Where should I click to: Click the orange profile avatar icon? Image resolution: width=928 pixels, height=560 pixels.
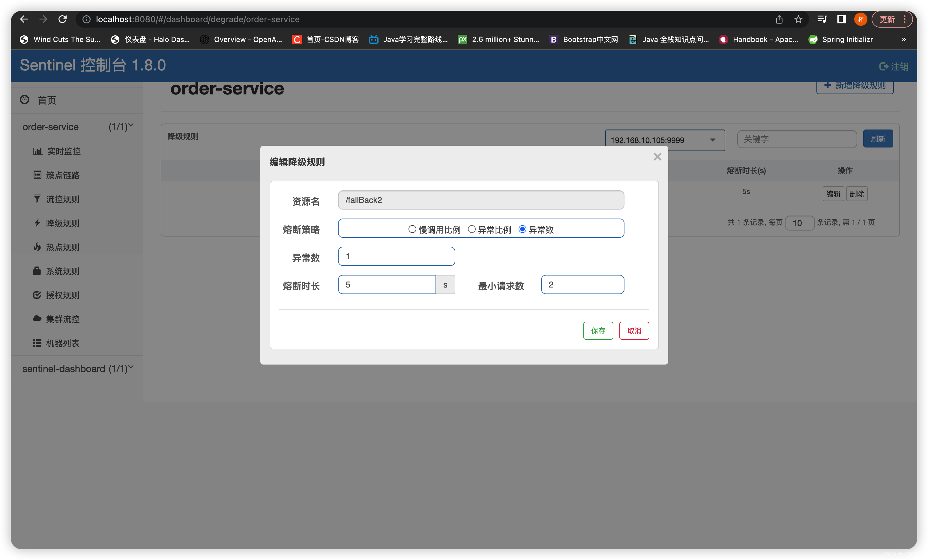coord(860,19)
